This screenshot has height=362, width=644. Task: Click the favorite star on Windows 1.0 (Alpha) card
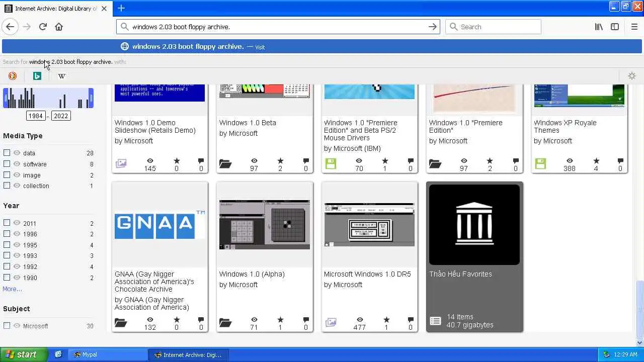pos(281,320)
